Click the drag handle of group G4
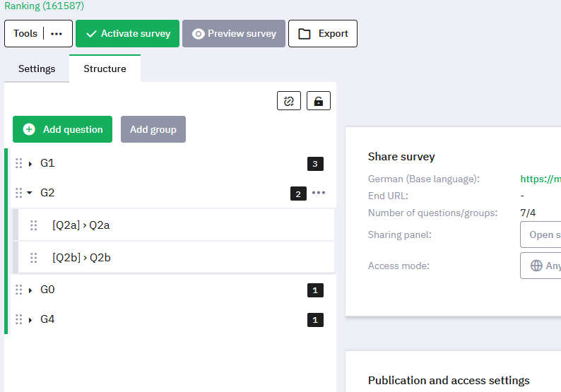 [19, 320]
